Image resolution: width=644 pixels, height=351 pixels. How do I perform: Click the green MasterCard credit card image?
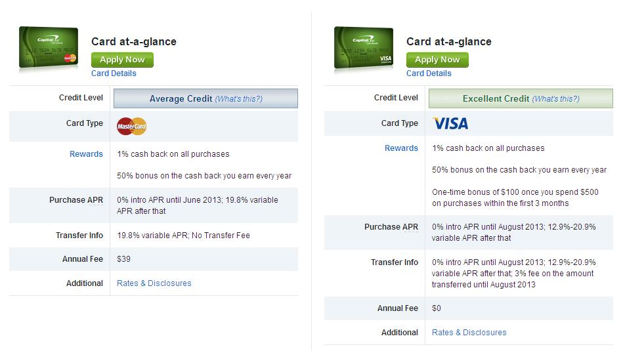tap(49, 48)
